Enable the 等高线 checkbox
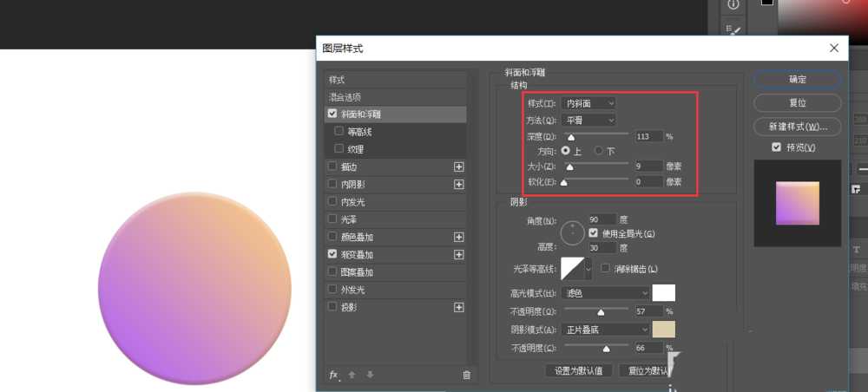 click(339, 132)
